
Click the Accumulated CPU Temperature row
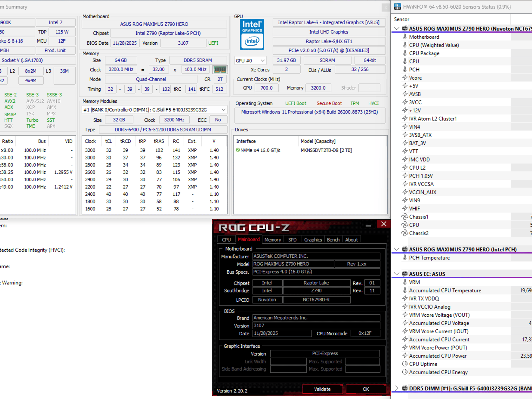(x=462, y=290)
